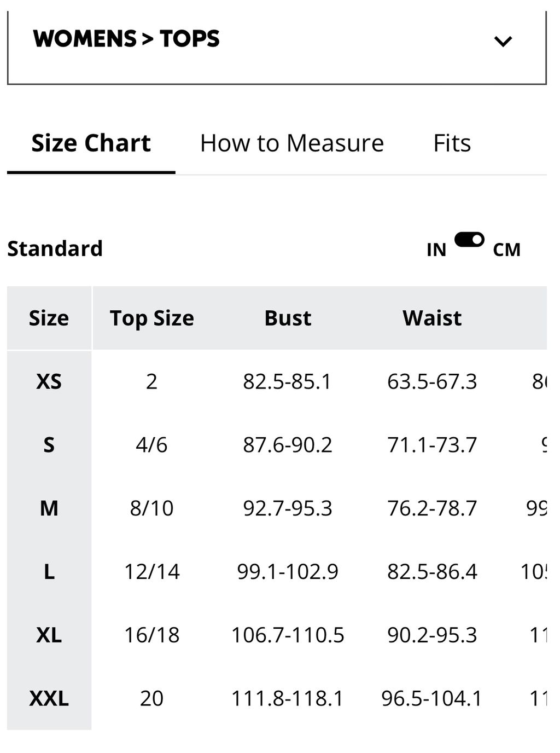Switch to How to Measure tab
560x753 pixels.
[x=292, y=143]
